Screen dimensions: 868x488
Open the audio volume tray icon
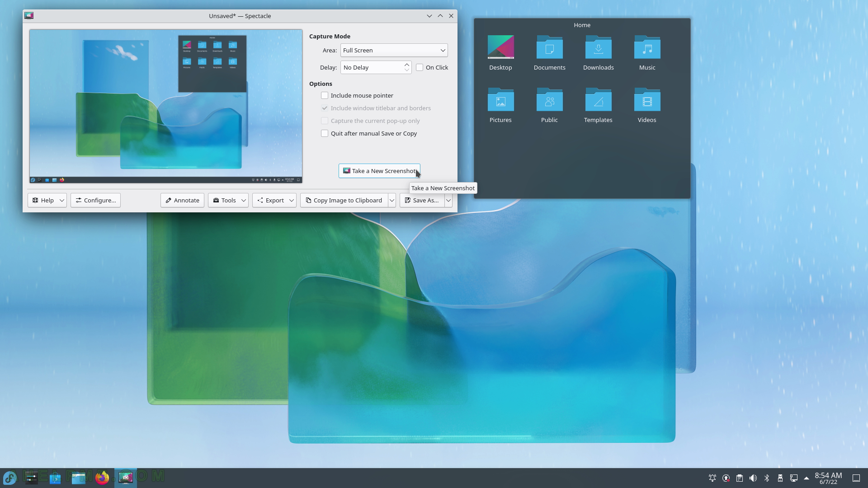pyautogui.click(x=753, y=478)
